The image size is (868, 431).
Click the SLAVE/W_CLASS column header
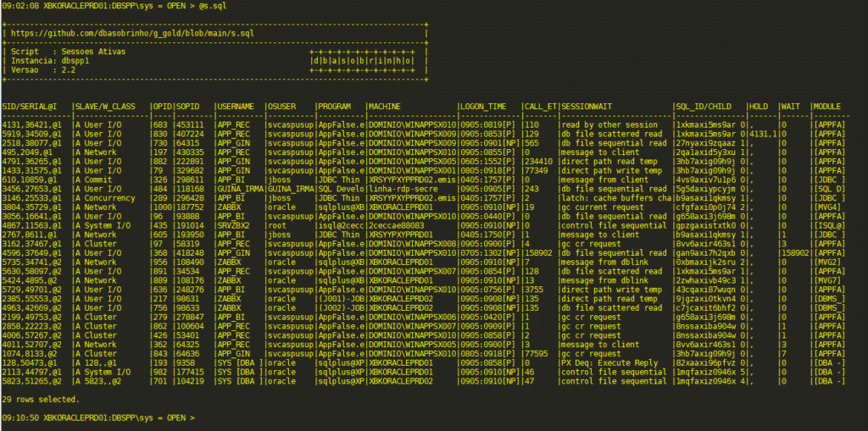coord(104,106)
